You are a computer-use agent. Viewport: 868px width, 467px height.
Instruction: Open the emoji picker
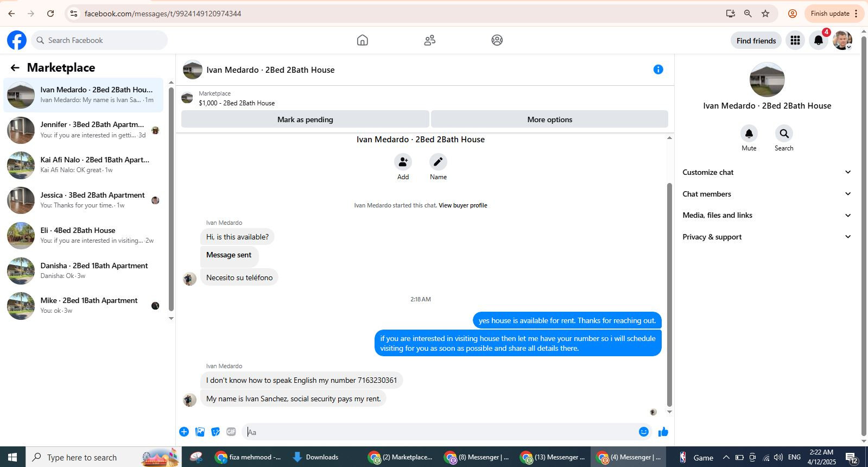coord(644,432)
